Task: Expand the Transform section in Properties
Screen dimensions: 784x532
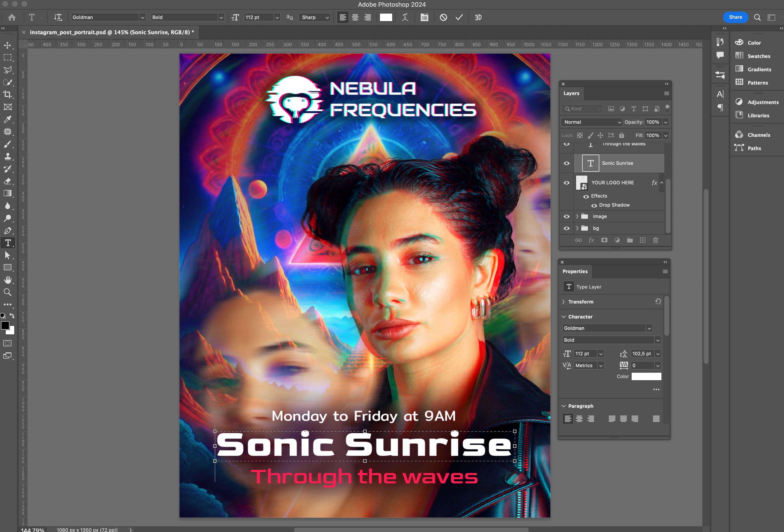Action: (x=563, y=302)
